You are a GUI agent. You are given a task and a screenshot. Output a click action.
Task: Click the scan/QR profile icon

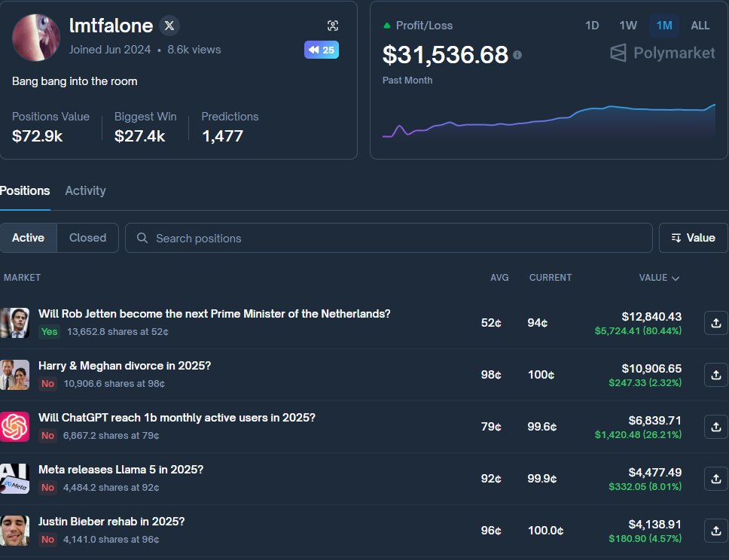click(332, 26)
